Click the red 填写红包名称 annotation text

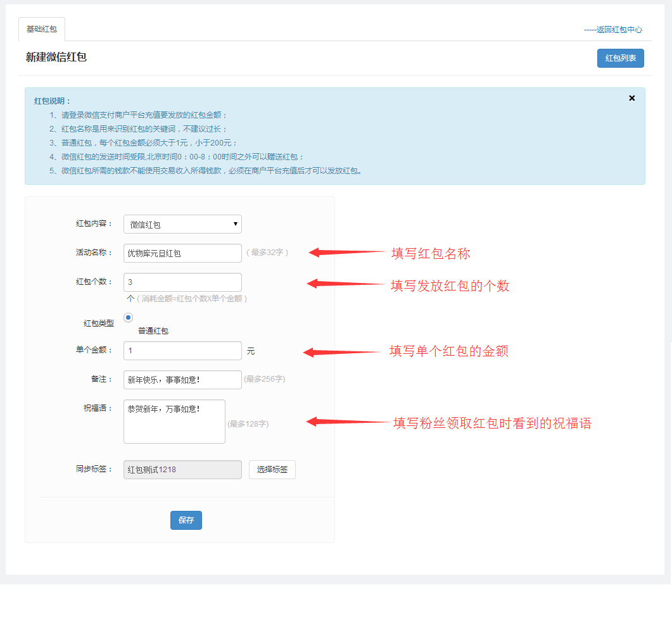pyautogui.click(x=430, y=254)
